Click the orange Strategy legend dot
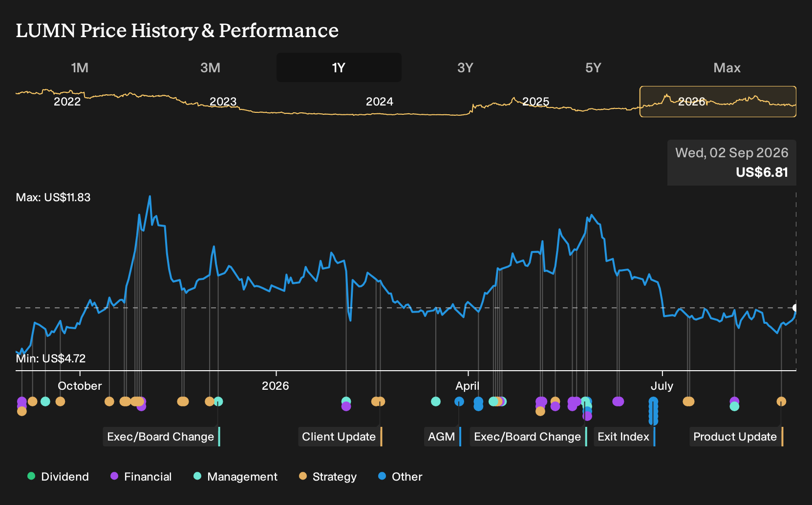The image size is (812, 505). [x=303, y=476]
